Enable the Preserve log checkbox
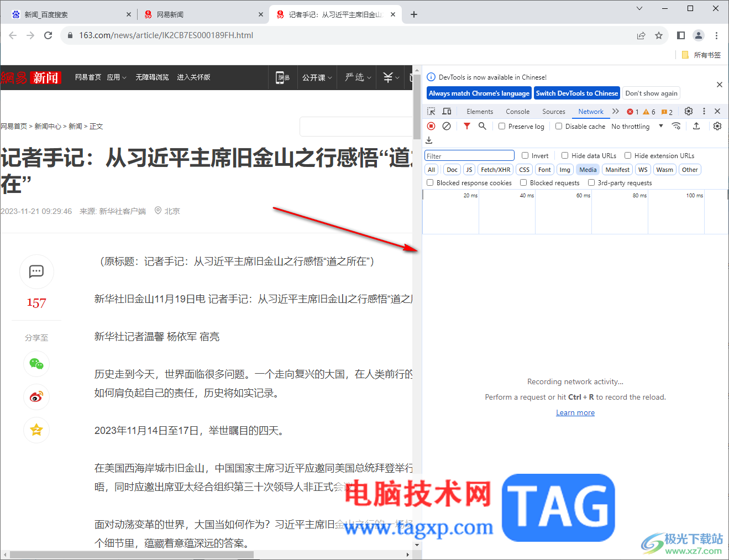Image resolution: width=729 pixels, height=560 pixels. tap(501, 126)
